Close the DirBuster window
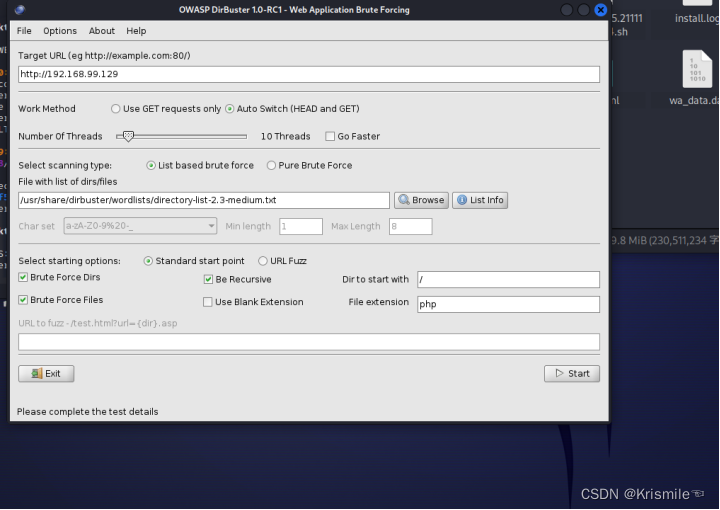This screenshot has height=510, width=720. [x=600, y=10]
